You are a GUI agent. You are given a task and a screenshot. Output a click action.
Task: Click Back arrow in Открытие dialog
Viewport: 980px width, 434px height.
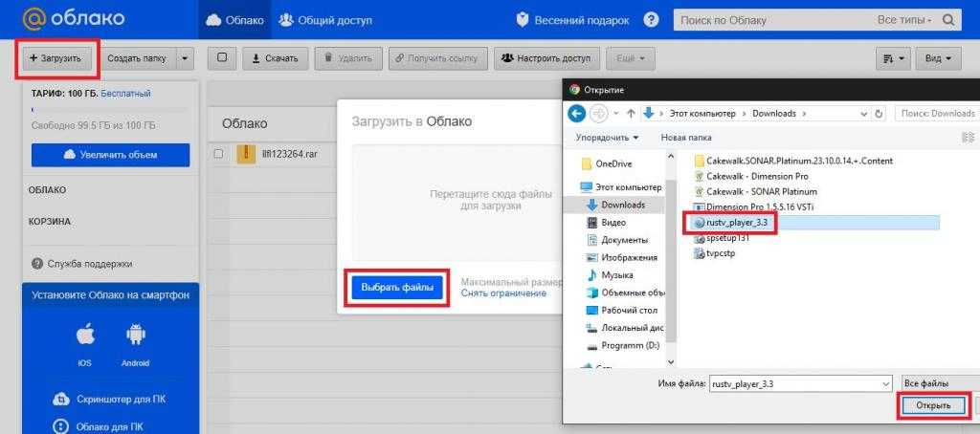[577, 114]
